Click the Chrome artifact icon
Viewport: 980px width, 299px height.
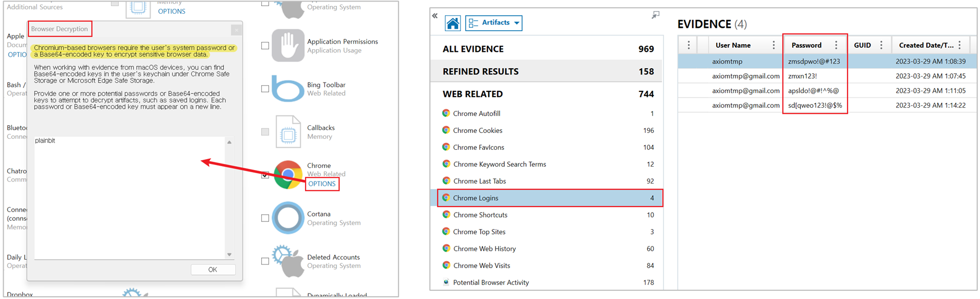point(288,175)
